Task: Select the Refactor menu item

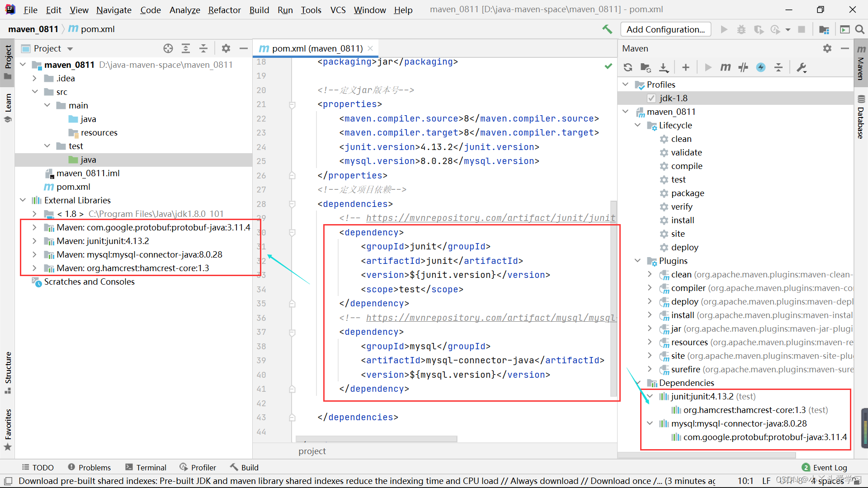Action: 225,9
